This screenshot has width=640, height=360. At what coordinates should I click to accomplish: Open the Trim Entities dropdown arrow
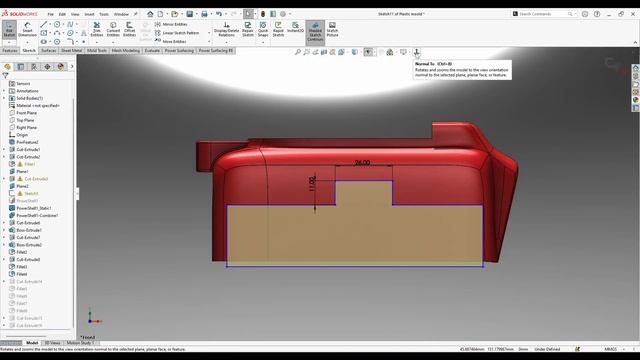(x=97, y=42)
